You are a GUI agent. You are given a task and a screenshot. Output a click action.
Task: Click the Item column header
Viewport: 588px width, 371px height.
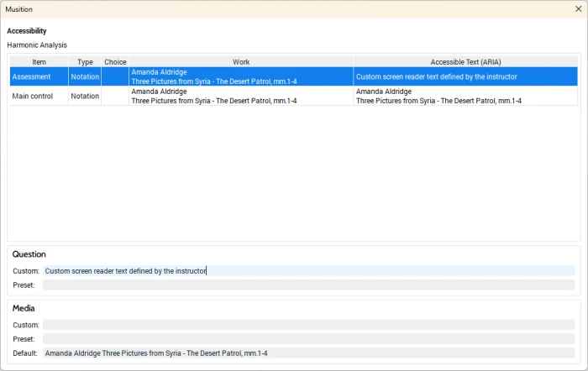coord(39,62)
